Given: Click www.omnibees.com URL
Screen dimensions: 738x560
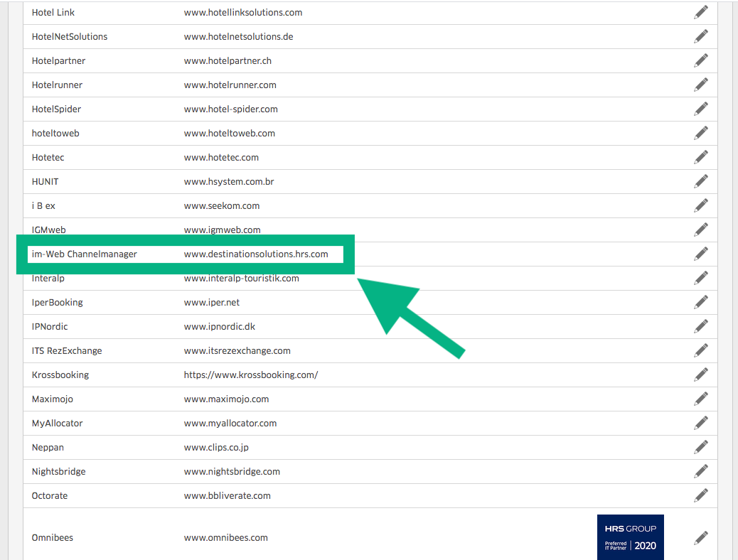Looking at the screenshot, I should tap(226, 537).
